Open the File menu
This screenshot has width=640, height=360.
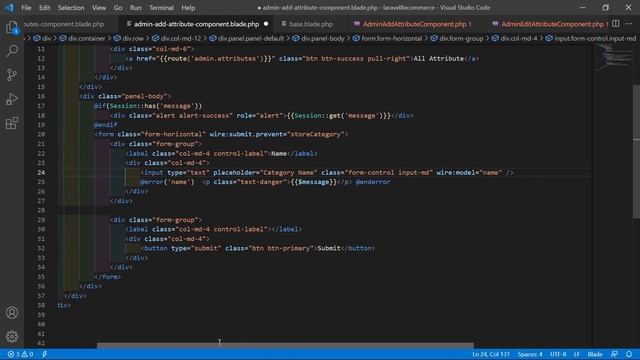coord(26,8)
